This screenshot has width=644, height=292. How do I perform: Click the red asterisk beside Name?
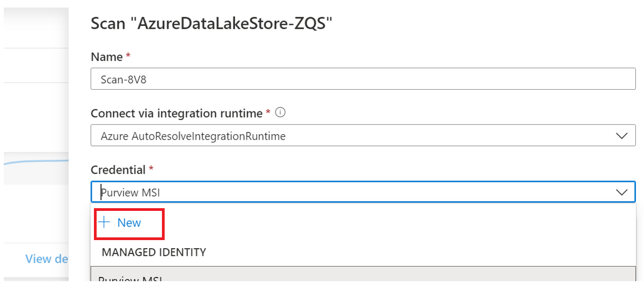(128, 57)
